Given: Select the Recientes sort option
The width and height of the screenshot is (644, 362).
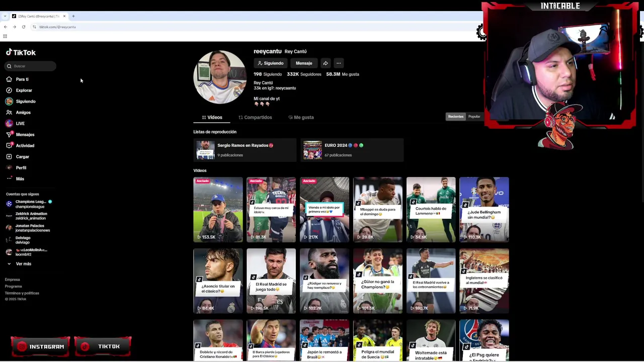Looking at the screenshot, I should tap(456, 117).
